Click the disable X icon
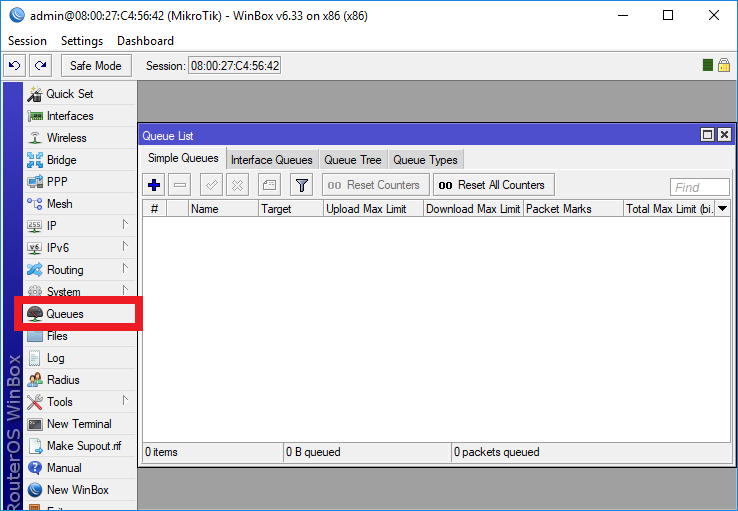Image resolution: width=738 pixels, height=511 pixels. [x=237, y=185]
